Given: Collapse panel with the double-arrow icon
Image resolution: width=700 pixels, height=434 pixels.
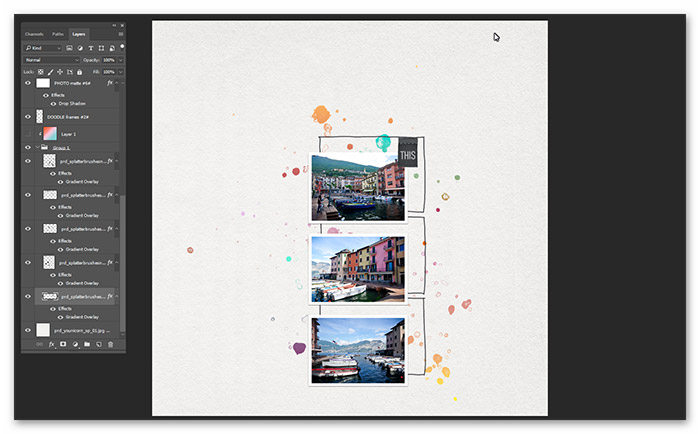Looking at the screenshot, I should pos(114,25).
